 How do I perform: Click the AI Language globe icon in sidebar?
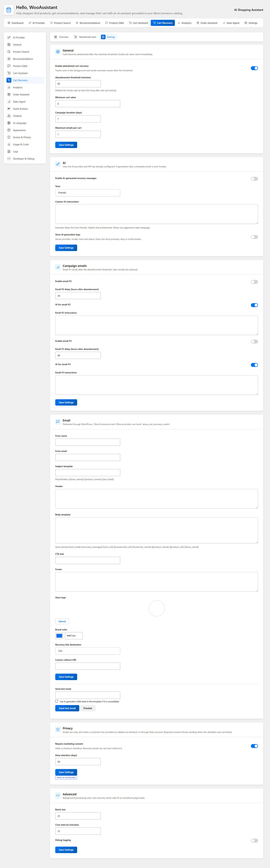pos(9,123)
